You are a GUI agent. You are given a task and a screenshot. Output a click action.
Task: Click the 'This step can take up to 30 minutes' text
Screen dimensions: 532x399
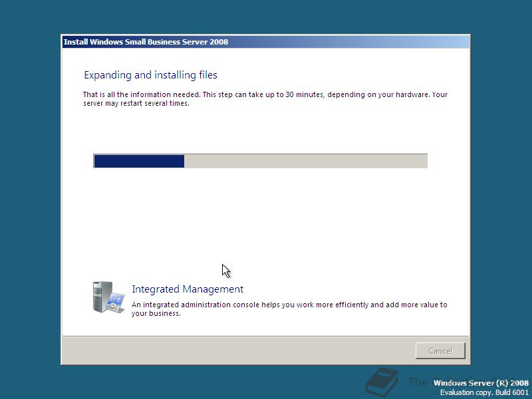[263, 94]
